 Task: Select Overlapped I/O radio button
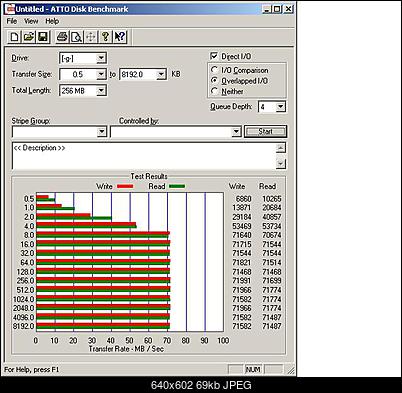pos(215,81)
